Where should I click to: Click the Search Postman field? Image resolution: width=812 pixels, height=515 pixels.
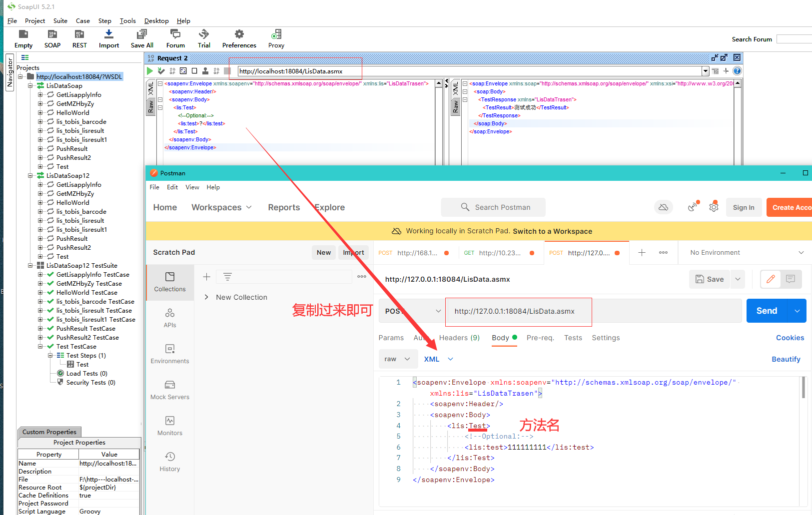click(493, 207)
